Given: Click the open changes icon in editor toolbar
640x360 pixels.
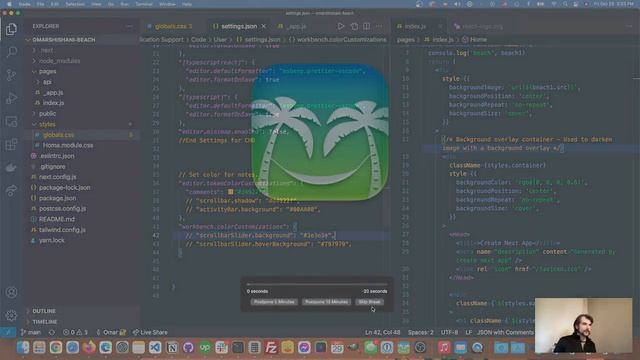Looking at the screenshot, I should 354,26.
